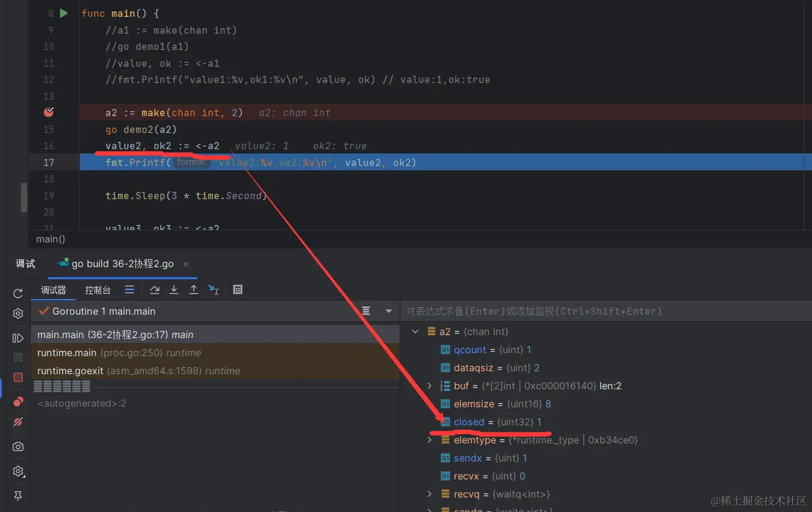Open the goroutine dropdown arrow
The image size is (812, 512).
pos(389,311)
